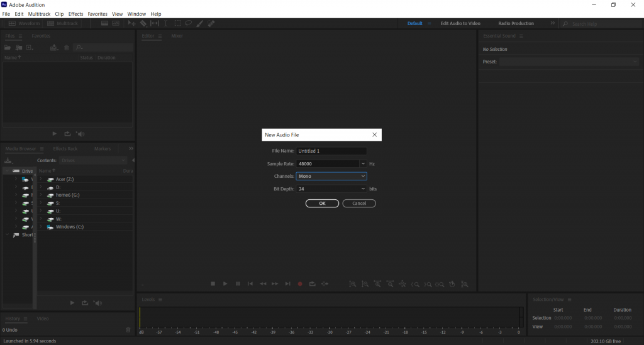
Task: Toggle Loop Playback in transport controls
Action: click(x=312, y=284)
